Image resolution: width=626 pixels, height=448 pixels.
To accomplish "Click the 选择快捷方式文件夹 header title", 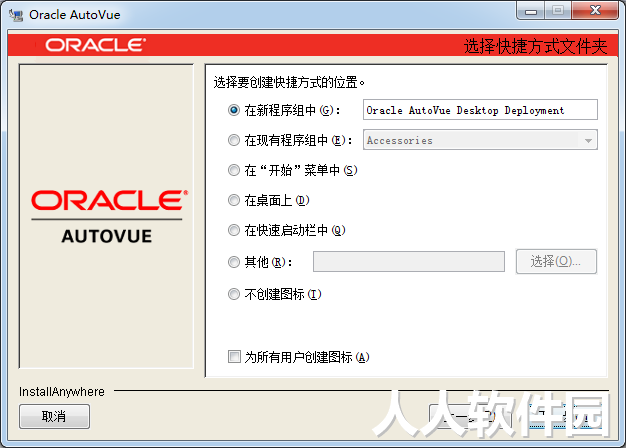I will pos(535,46).
